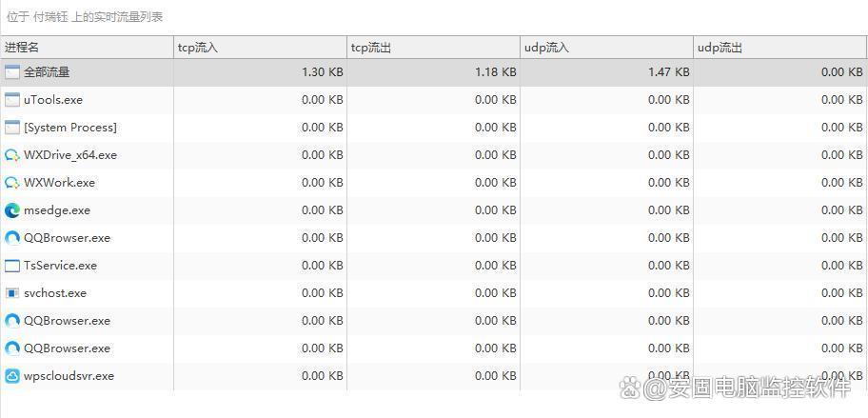Viewport: 868px width, 418px height.
Task: Click the wpscloudsvr.exe cloud icon
Action: [x=12, y=376]
